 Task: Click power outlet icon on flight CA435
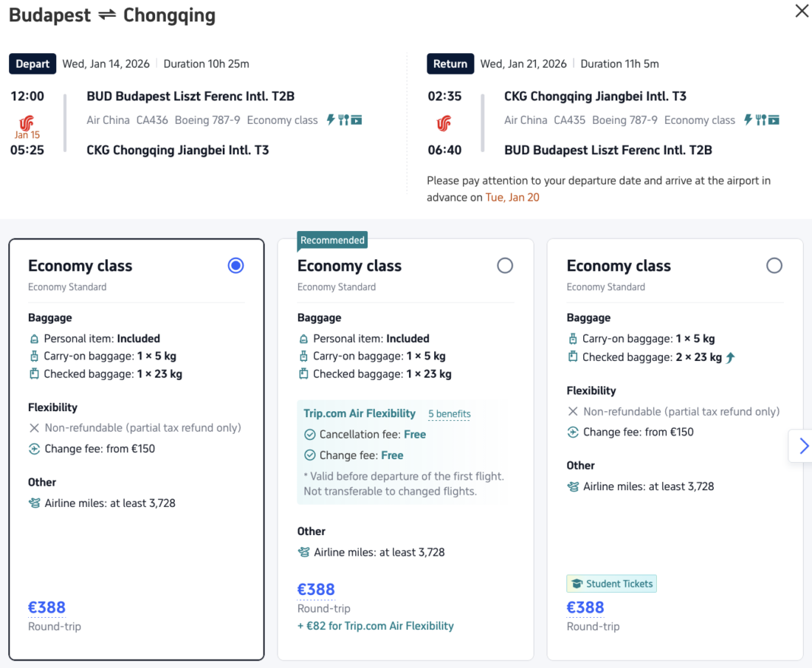(748, 120)
